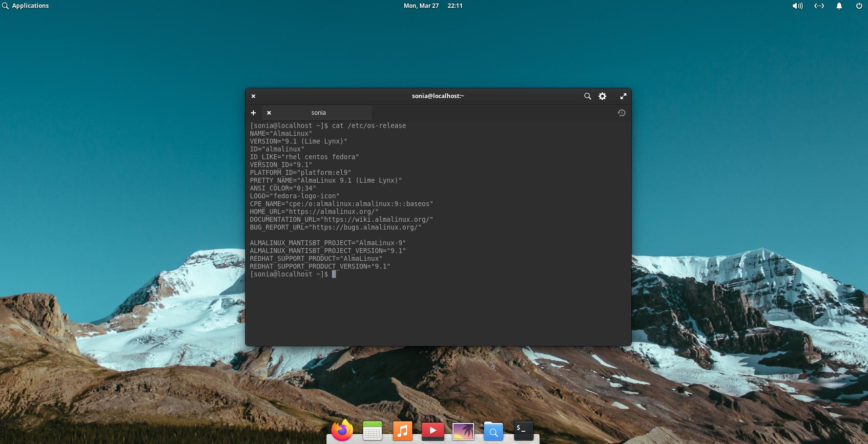Open the network indicator menu
Viewport: 868px width, 444px height.
tap(819, 6)
